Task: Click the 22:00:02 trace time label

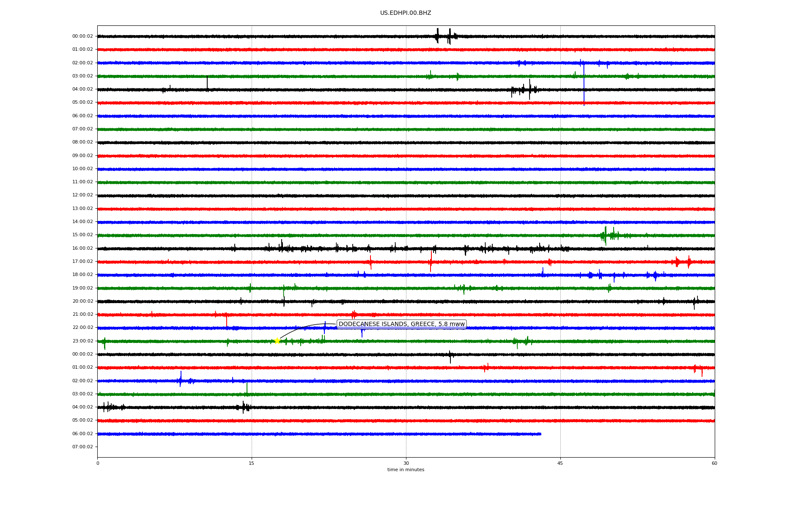Action: tap(82, 327)
